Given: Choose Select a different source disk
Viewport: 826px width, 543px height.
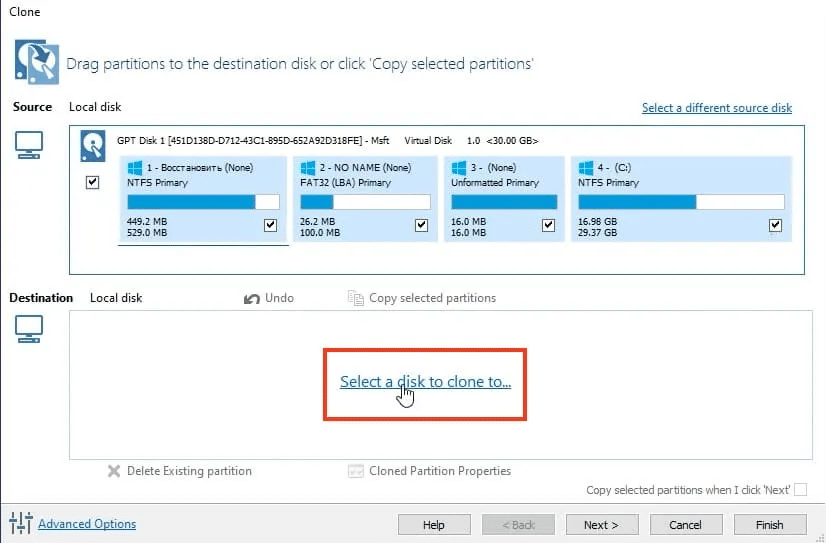Looking at the screenshot, I should click(x=716, y=108).
